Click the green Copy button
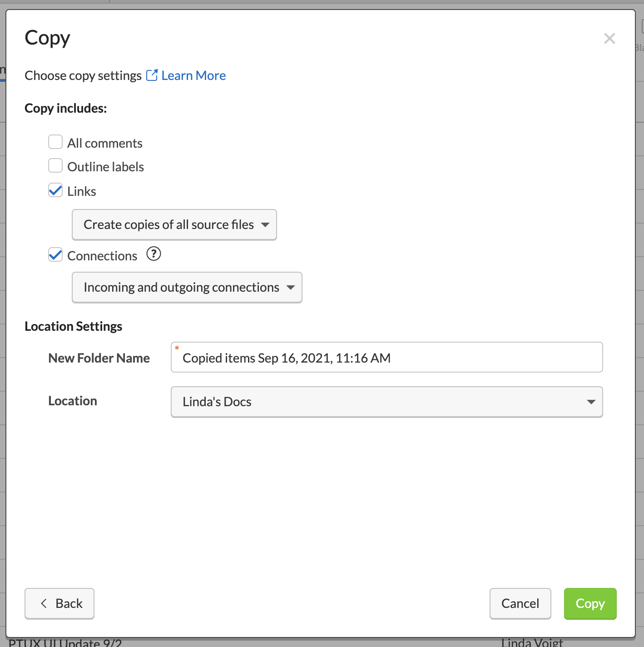 [x=590, y=603]
